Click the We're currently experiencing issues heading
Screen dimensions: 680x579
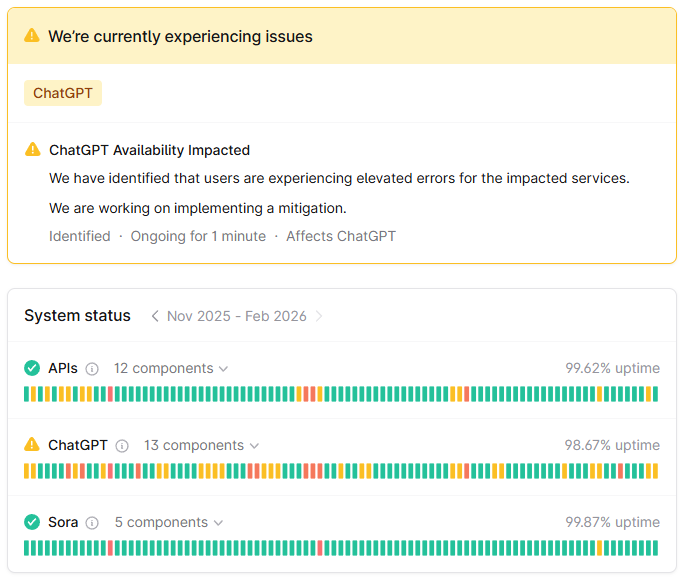(180, 36)
